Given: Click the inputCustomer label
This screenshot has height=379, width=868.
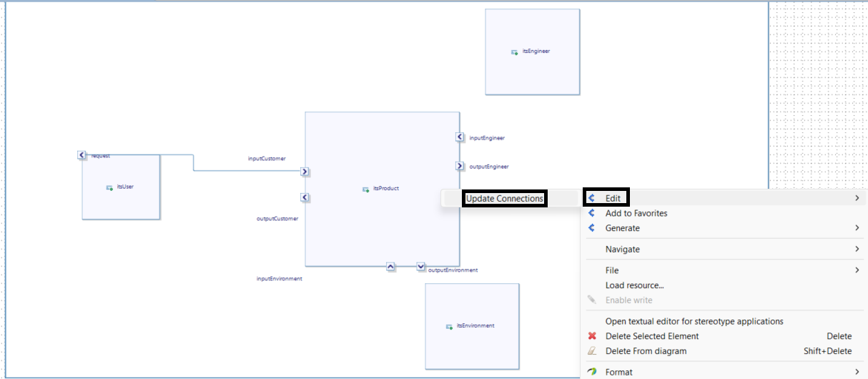Looking at the screenshot, I should coord(267,159).
